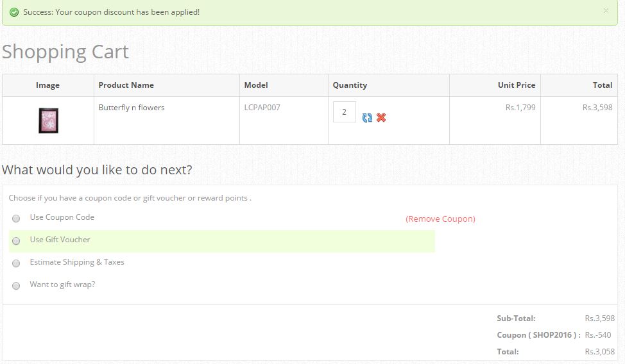Click the quantity input field
The height and width of the screenshot is (364, 625).
pos(344,112)
